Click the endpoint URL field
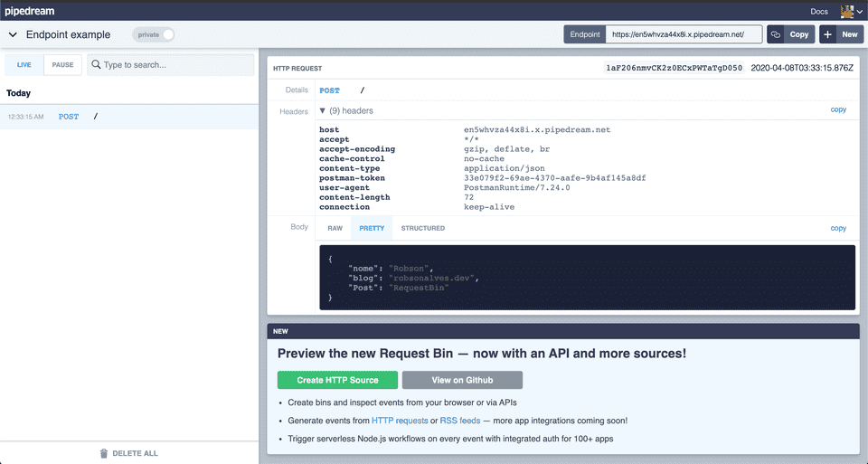Viewport: 868px width, 464px height. pyautogui.click(x=684, y=34)
